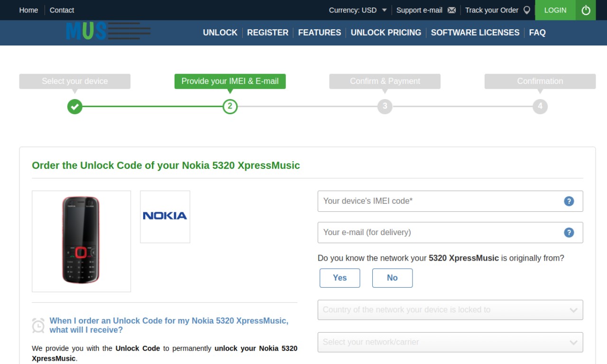Click the device IMEI code input field
607x364 pixels.
click(450, 201)
